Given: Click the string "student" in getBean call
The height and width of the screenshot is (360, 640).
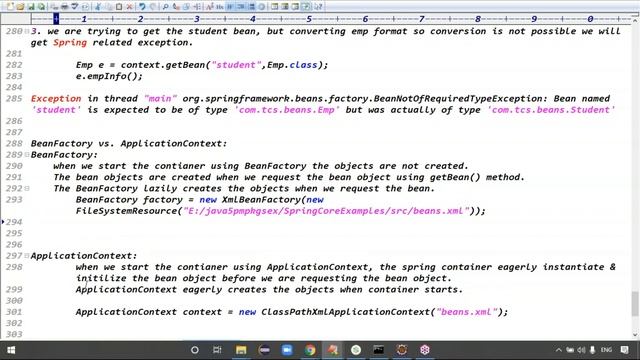Looking at the screenshot, I should pyautogui.click(x=236, y=65).
